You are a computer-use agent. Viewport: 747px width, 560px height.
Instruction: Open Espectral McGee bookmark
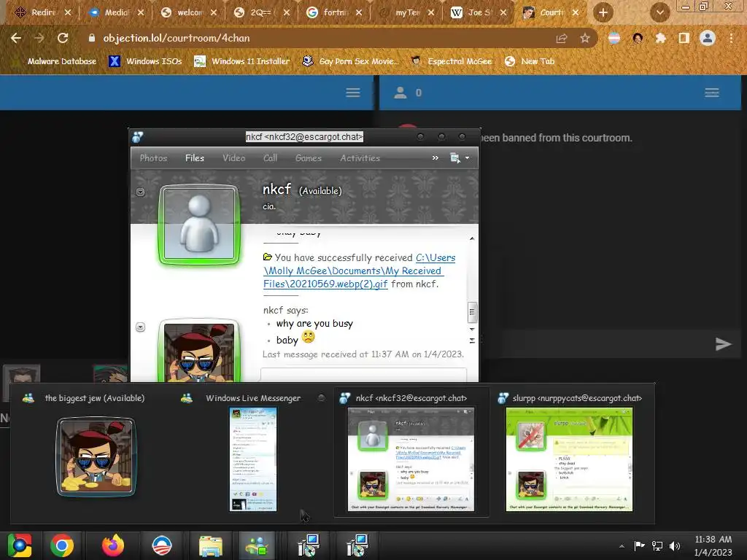(451, 61)
